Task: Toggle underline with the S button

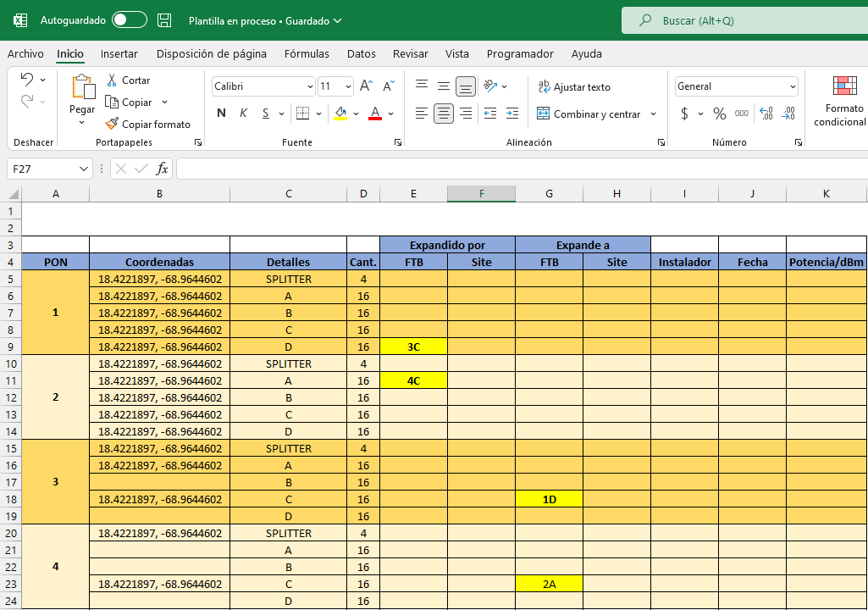Action: point(266,114)
